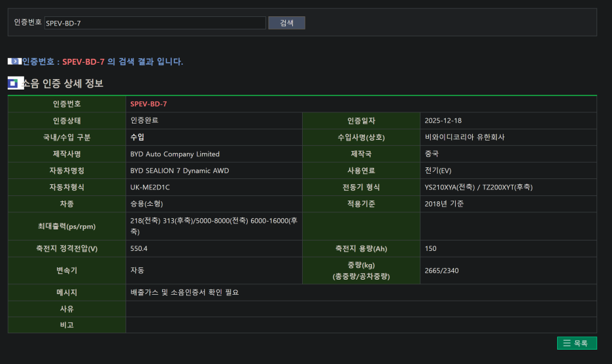
Task: Click the YS210XYA(전축) / TZ200XYT(후축) motor type
Action: pyautogui.click(x=479, y=188)
